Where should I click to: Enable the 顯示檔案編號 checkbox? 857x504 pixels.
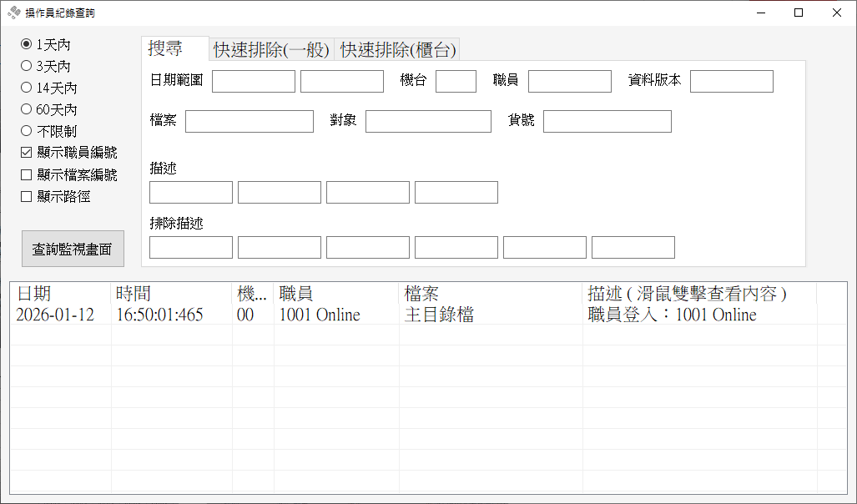click(x=25, y=174)
